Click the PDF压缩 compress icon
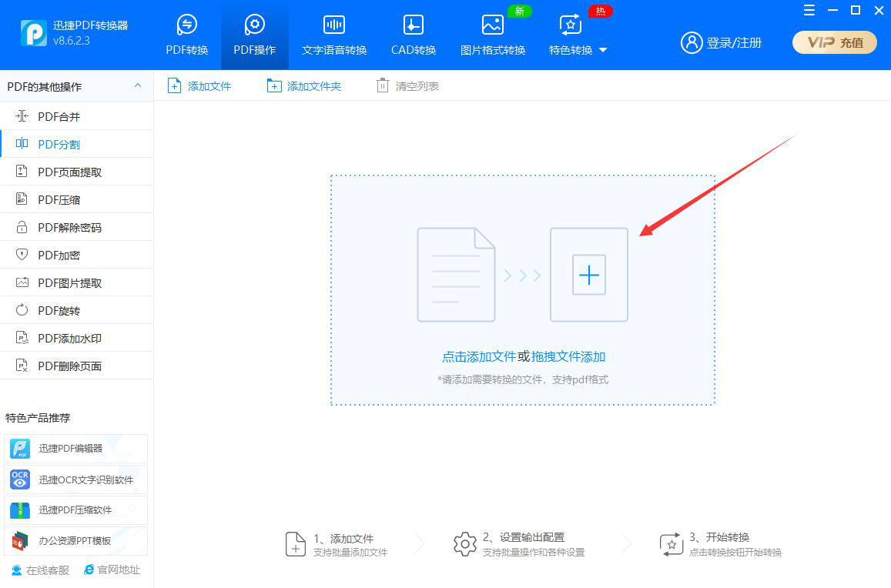This screenshot has width=891, height=588. click(22, 199)
